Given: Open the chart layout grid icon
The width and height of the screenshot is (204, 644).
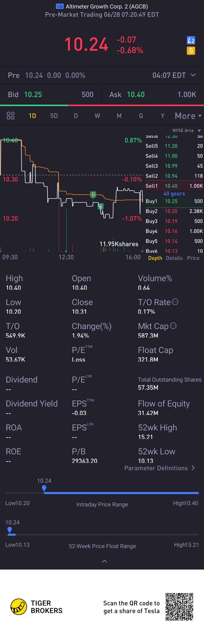Looking at the screenshot, I should click(11, 116).
